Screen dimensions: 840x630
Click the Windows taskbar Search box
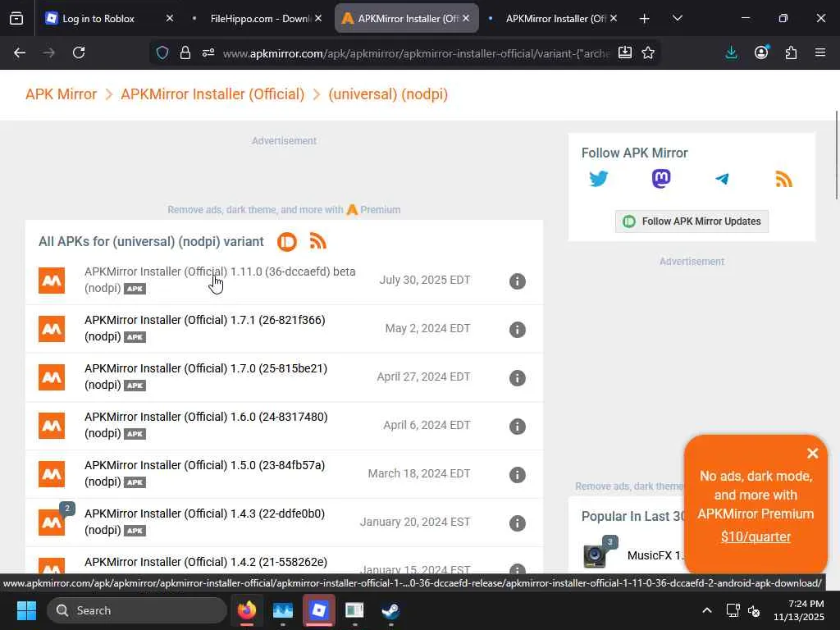pyautogui.click(x=137, y=610)
